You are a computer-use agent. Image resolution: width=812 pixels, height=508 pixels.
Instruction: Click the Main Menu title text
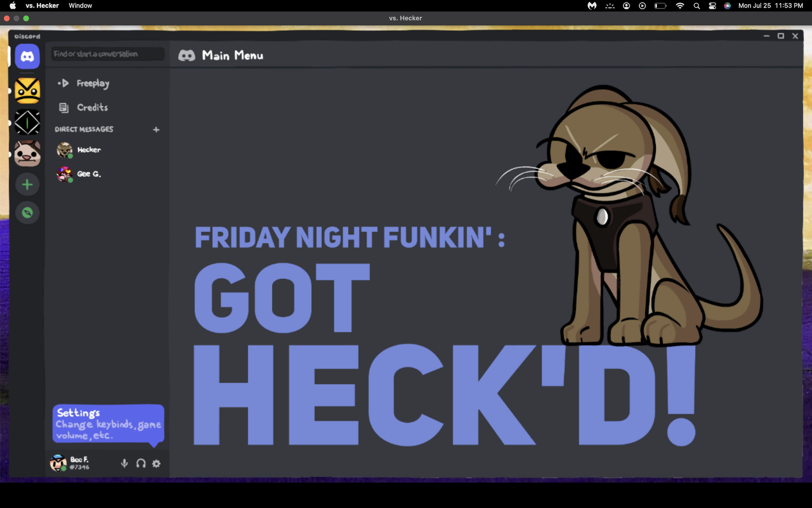pyautogui.click(x=232, y=56)
